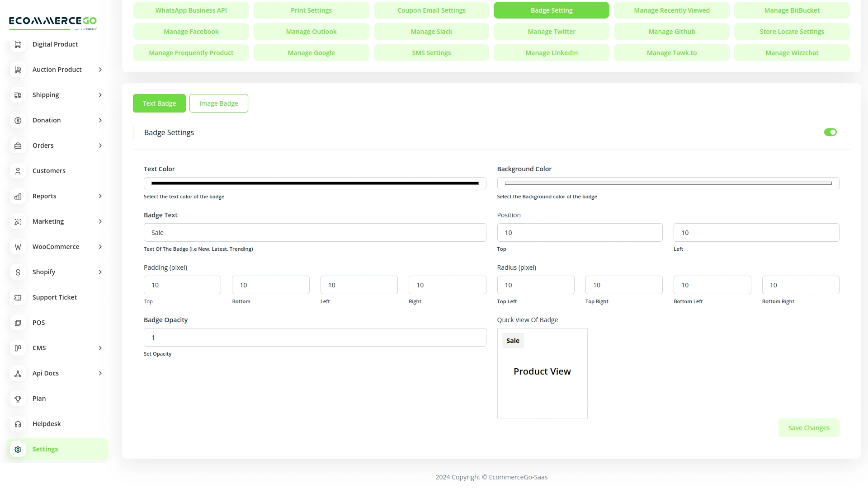Select the WooCommerce W icon

(18, 247)
